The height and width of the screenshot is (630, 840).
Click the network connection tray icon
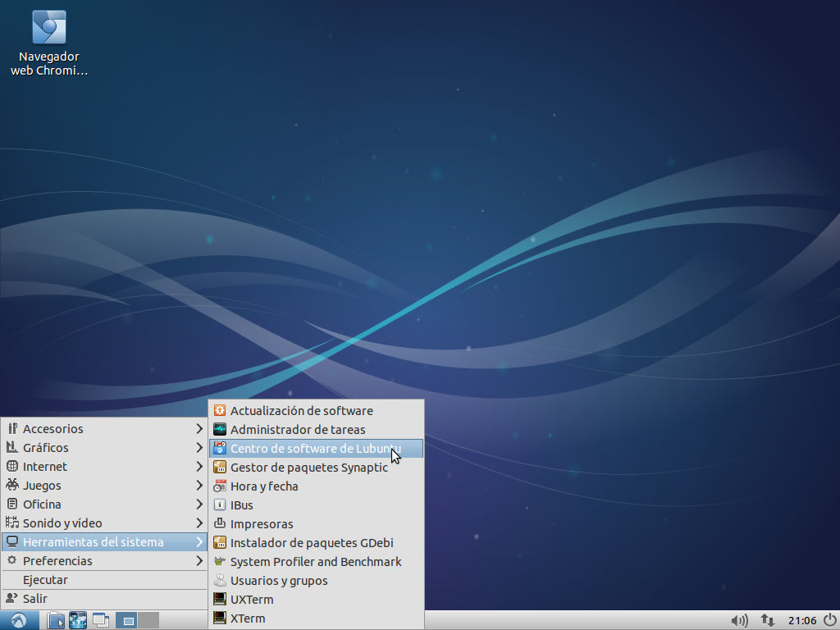[768, 620]
